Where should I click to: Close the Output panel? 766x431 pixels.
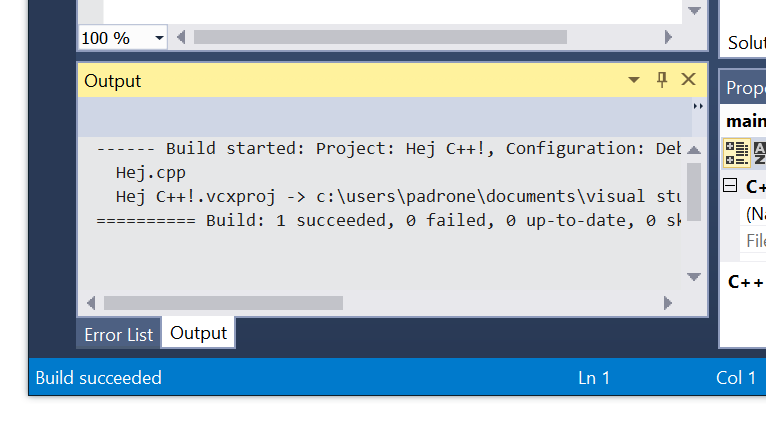(688, 79)
